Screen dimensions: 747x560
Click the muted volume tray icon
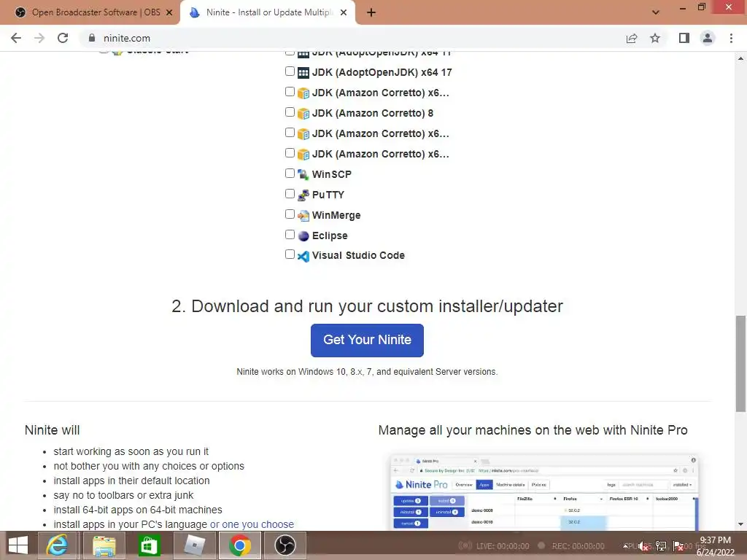[643, 546]
